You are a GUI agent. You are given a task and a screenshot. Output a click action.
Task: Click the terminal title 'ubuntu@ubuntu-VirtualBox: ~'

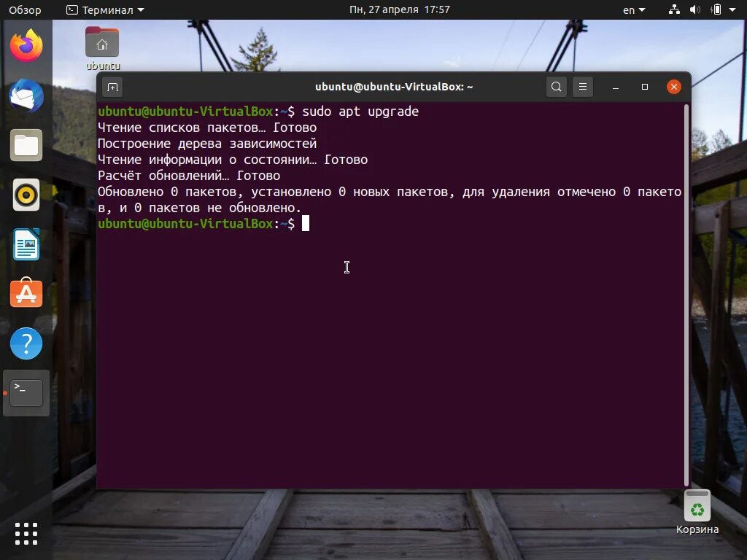pos(394,87)
